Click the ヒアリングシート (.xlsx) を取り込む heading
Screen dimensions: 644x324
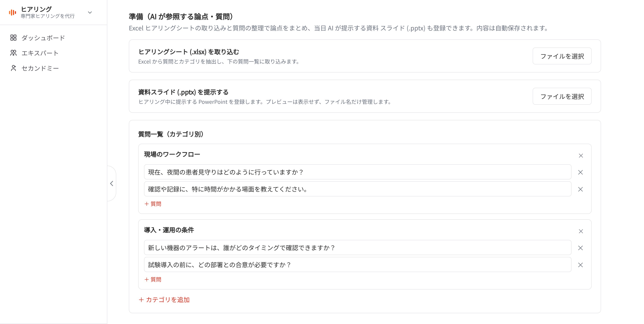[189, 52]
